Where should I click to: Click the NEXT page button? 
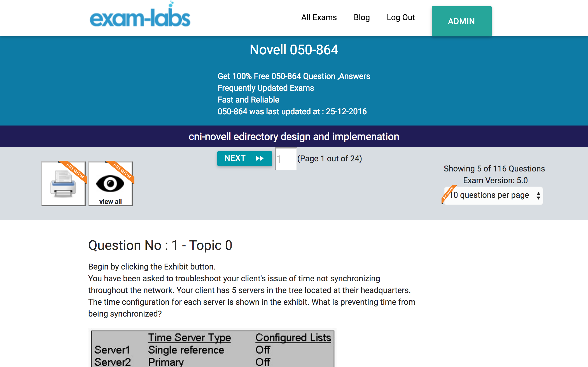tap(244, 158)
